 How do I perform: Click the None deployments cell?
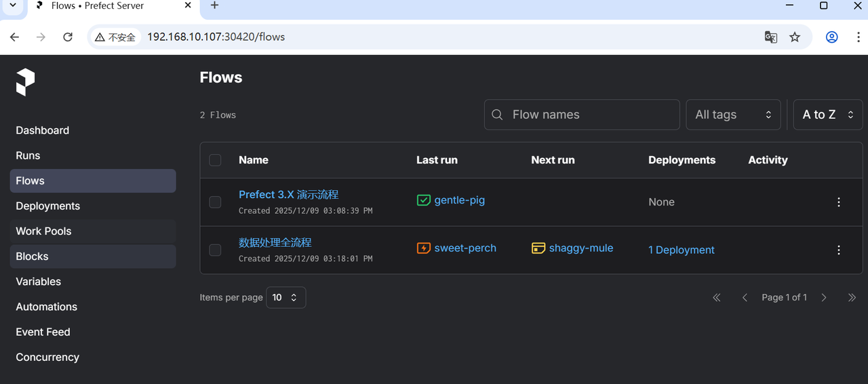pyautogui.click(x=661, y=202)
